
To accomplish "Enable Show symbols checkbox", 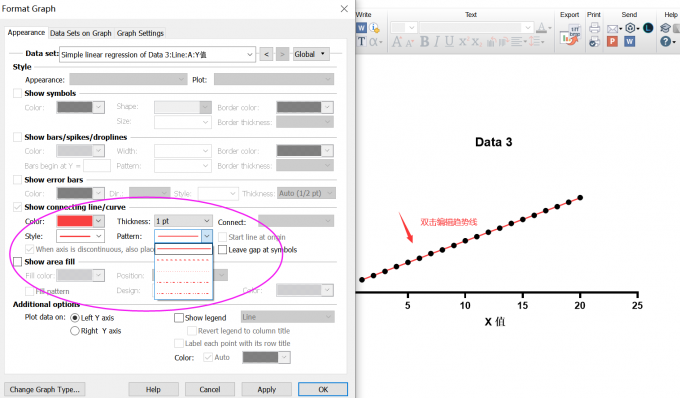I will (17, 93).
